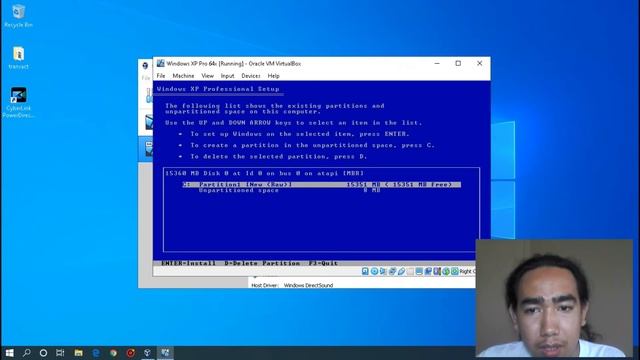Minimize the Windows XP Pro VM window
640x360 pixels.
click(x=437, y=63)
